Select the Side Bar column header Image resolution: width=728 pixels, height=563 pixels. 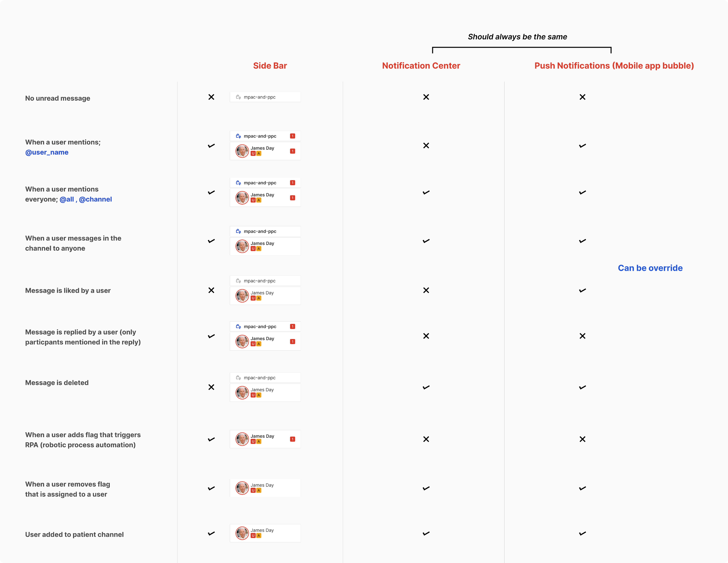(x=270, y=66)
